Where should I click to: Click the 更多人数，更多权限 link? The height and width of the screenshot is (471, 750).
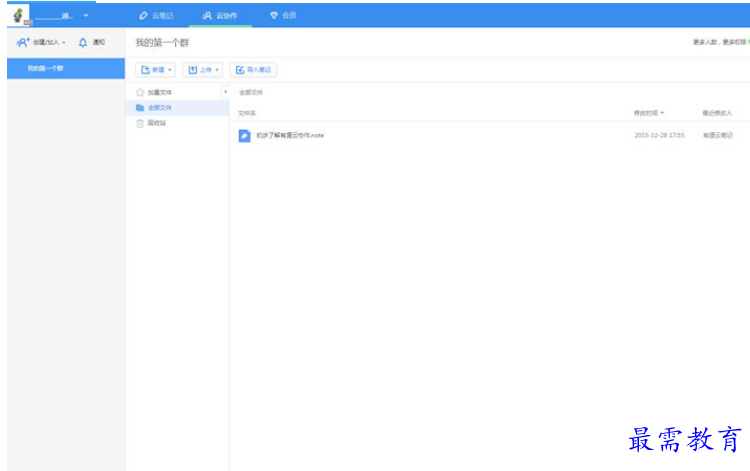coord(720,42)
